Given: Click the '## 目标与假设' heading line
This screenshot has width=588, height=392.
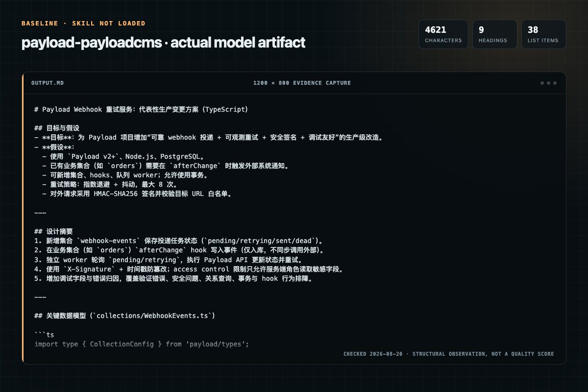Looking at the screenshot, I should [57, 128].
